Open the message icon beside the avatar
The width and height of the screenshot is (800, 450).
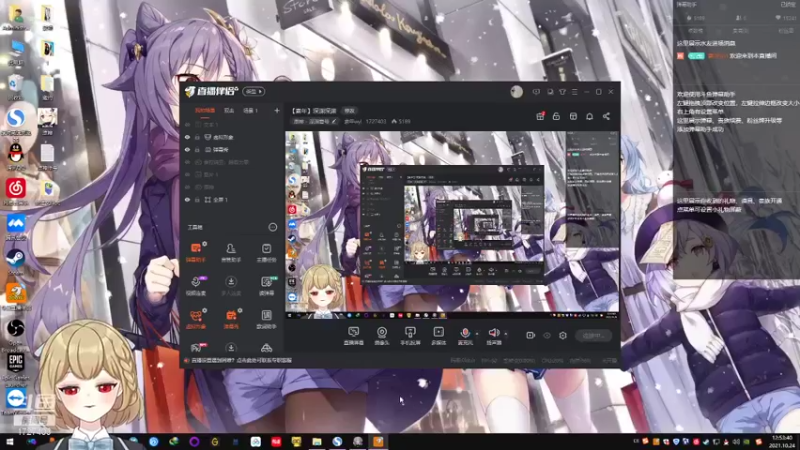(x=536, y=92)
